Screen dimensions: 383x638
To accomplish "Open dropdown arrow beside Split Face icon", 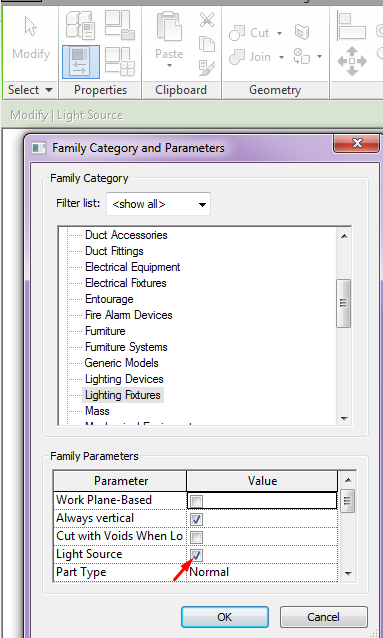I will point(320,57).
